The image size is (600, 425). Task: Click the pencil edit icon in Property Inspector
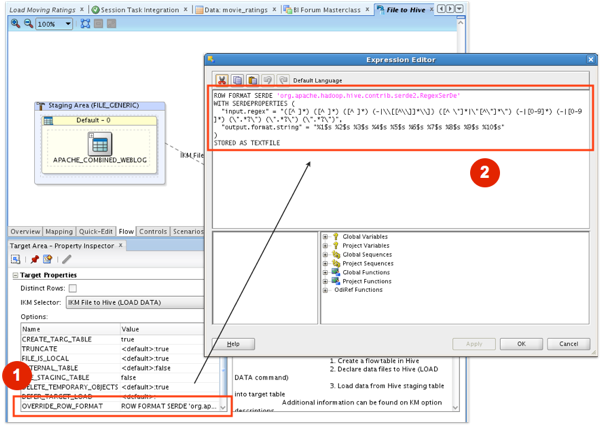(x=67, y=259)
